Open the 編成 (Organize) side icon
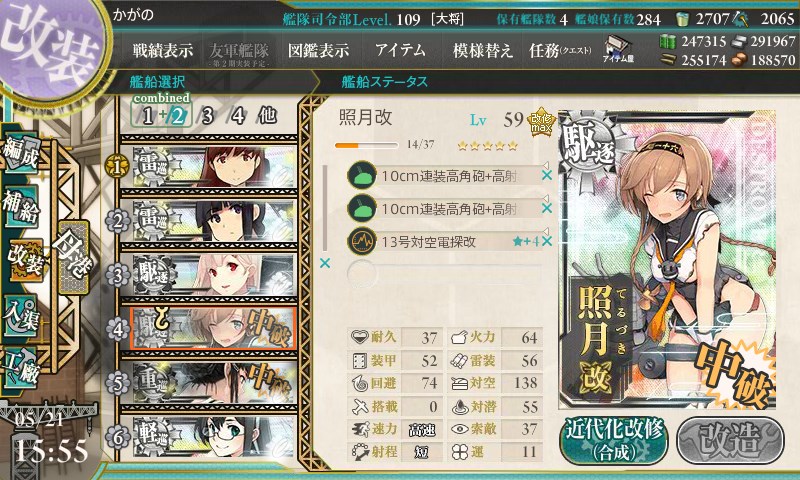 tap(21, 153)
